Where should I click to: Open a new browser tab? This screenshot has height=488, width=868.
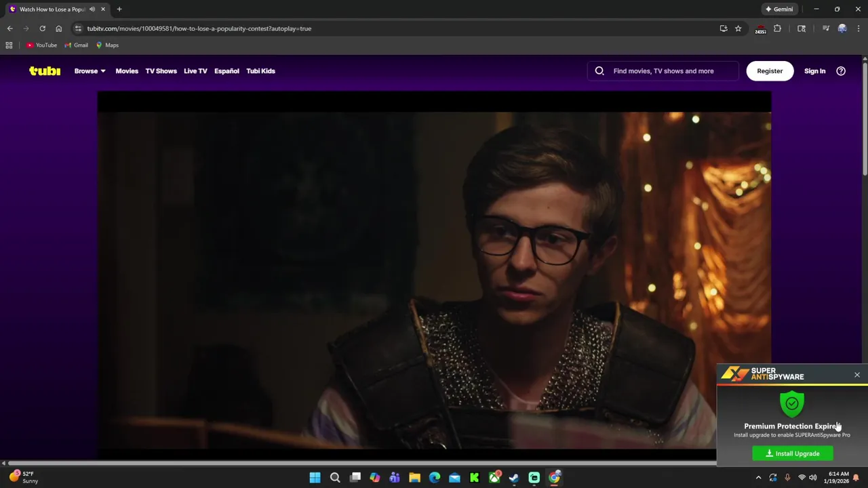click(119, 9)
